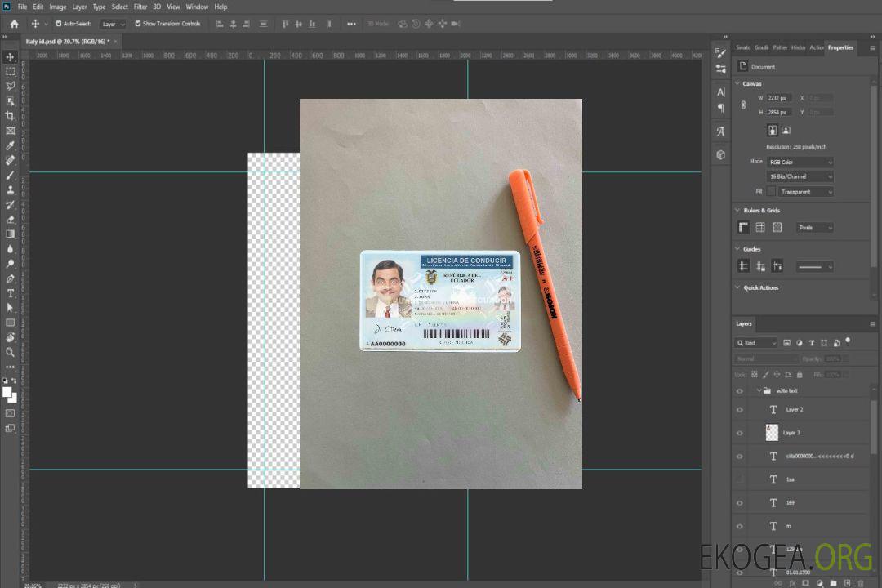Select the Frame tool
This screenshot has height=588, width=882.
(10, 131)
